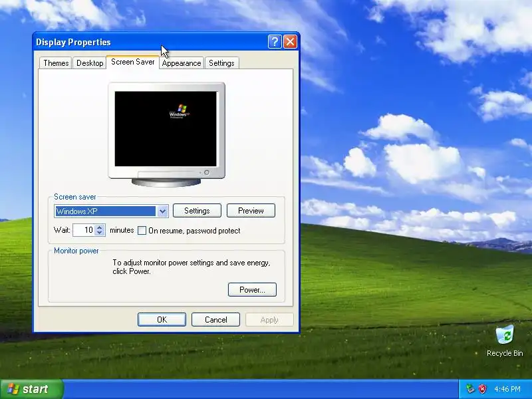
Task: Open screen saver Settings button
Action: tap(197, 211)
